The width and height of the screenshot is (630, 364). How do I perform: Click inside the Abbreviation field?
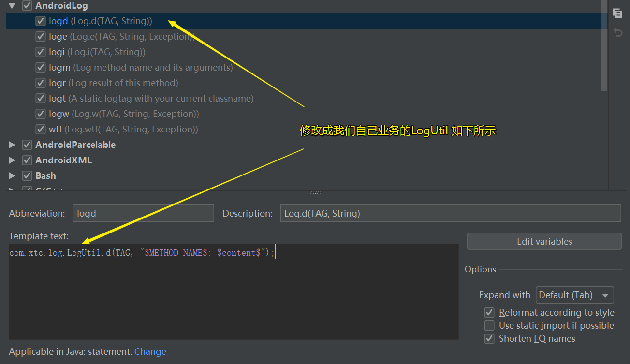pyautogui.click(x=143, y=213)
